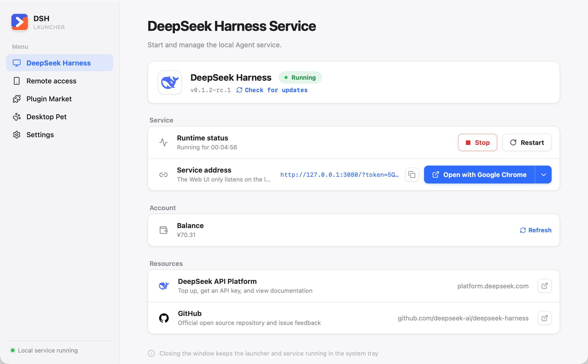
Task: Click the 'DeepSeek Harness Service' page heading
Action: click(x=232, y=26)
